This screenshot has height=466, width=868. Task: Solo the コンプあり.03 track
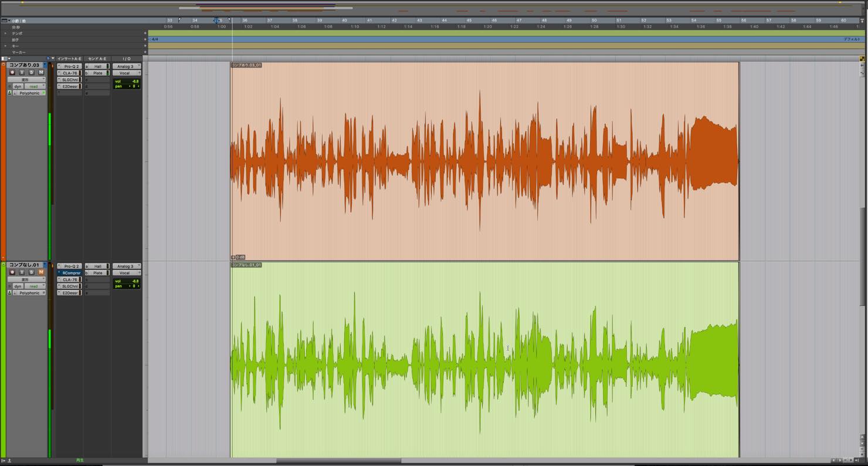pyautogui.click(x=31, y=72)
